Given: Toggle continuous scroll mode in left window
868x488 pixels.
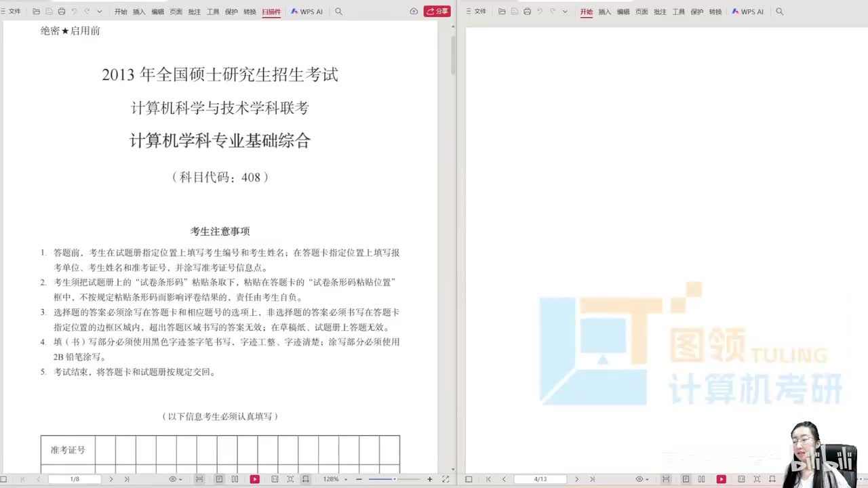Looking at the screenshot, I should coord(199,479).
